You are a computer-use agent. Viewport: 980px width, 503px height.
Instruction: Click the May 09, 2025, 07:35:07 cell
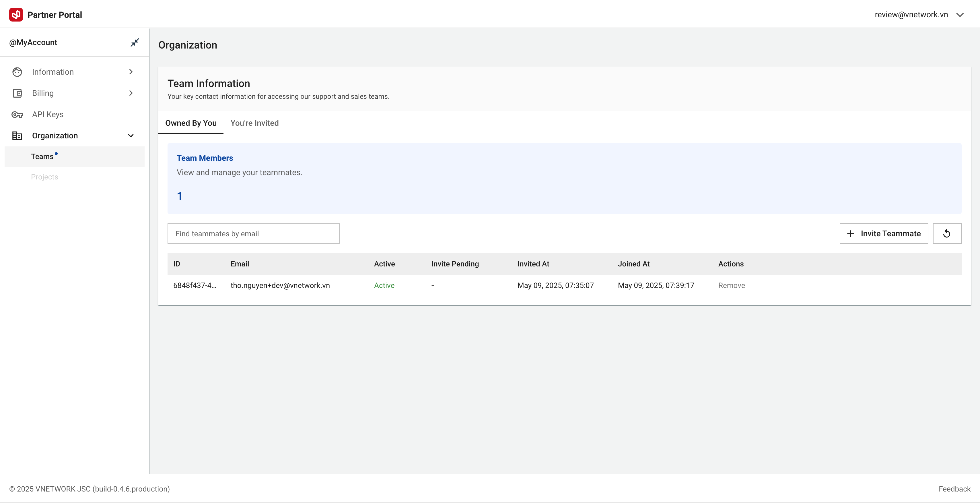coord(555,286)
